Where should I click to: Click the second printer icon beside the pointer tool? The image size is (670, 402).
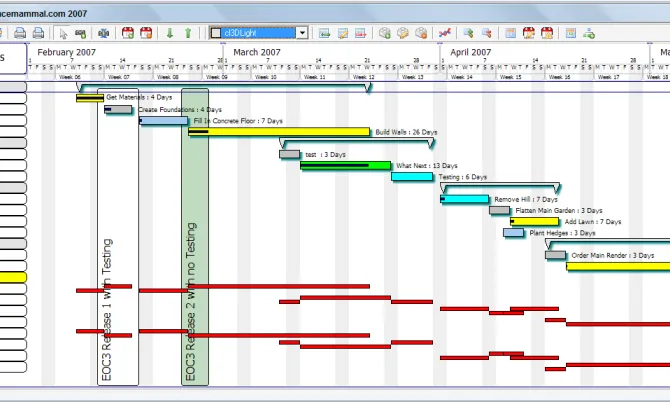[x=38, y=33]
